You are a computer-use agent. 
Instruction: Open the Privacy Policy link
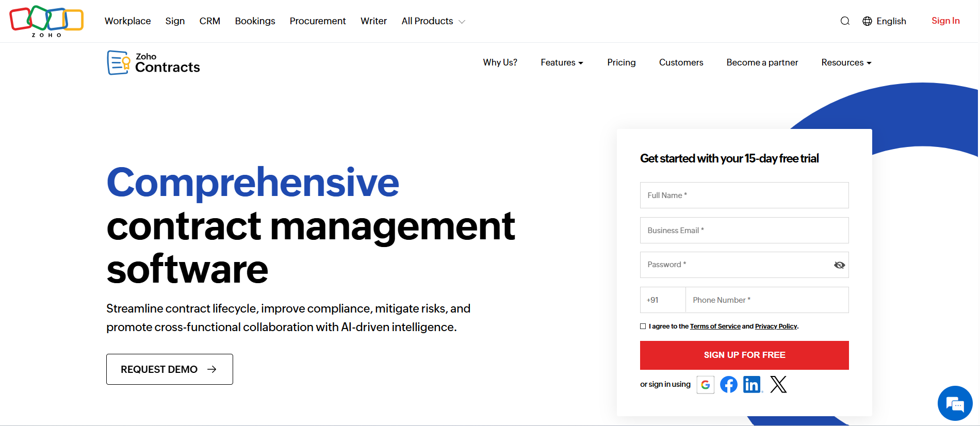click(776, 326)
